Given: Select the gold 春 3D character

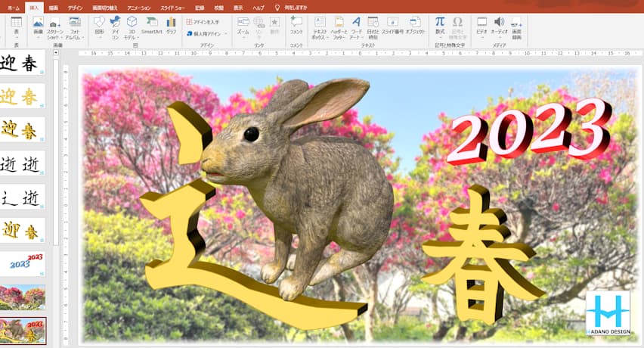Looking at the screenshot, I should click(482, 255).
